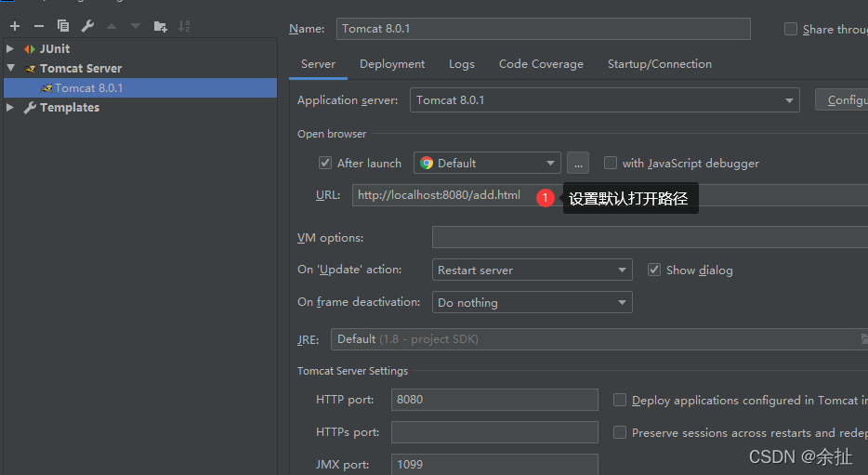The width and height of the screenshot is (868, 475).
Task: Toggle the Share through VCS checkbox
Action: (x=791, y=29)
